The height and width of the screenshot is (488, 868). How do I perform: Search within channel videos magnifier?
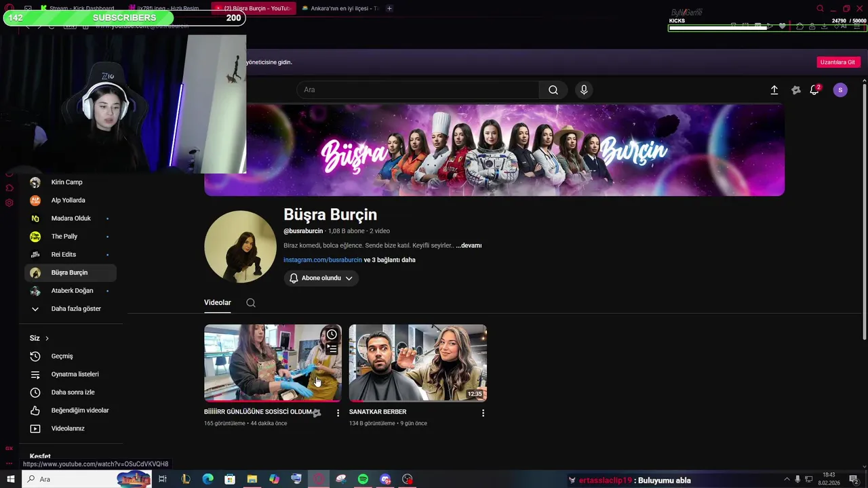251,303
